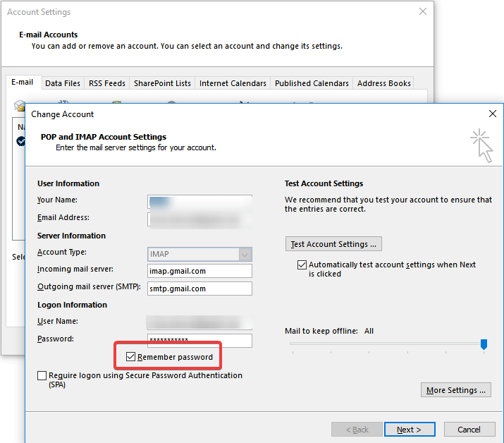Click the account icon in the accounts list
This screenshot has width=504, height=443.
[21, 141]
